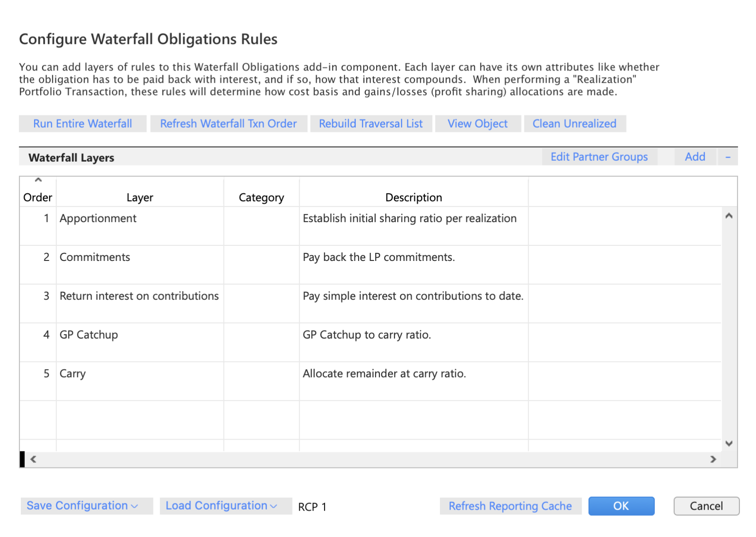
Task: Click 'Pay simple interest on contributions' description
Action: tap(413, 296)
